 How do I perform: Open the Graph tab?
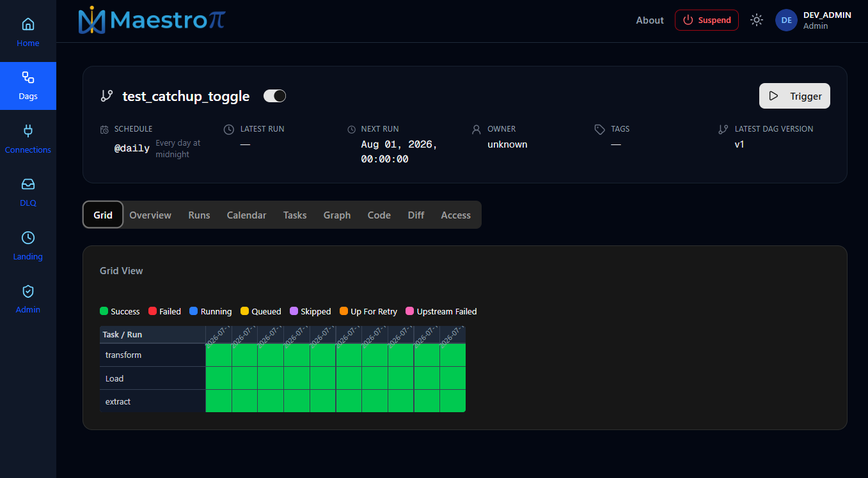pos(337,215)
